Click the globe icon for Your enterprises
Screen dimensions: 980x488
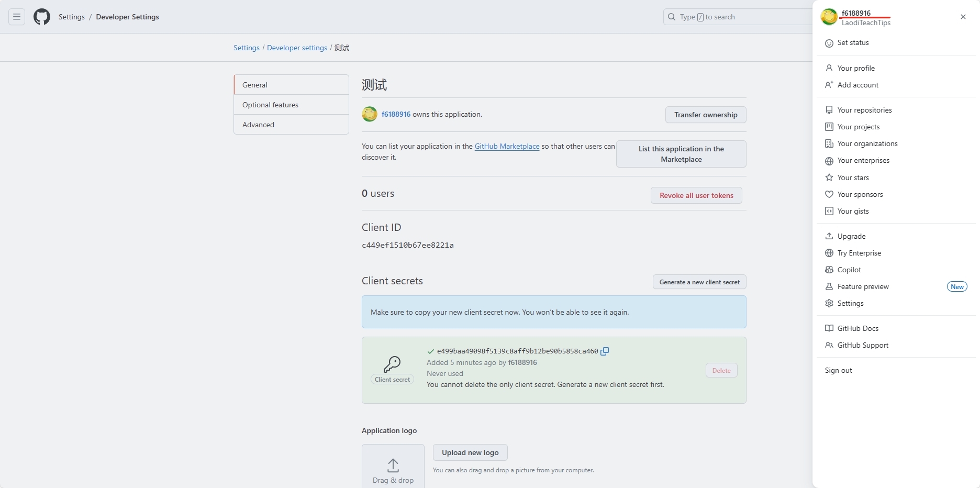pyautogui.click(x=829, y=161)
